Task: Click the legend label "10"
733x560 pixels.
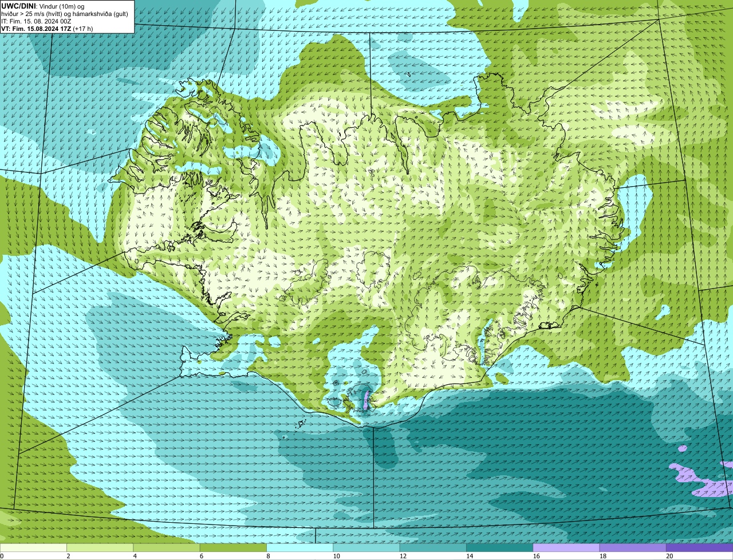Action: pos(336,556)
